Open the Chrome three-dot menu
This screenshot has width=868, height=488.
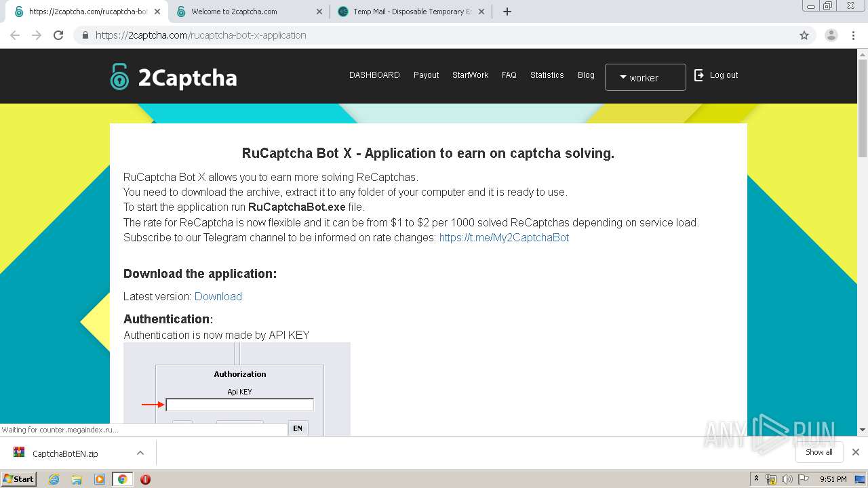point(854,35)
